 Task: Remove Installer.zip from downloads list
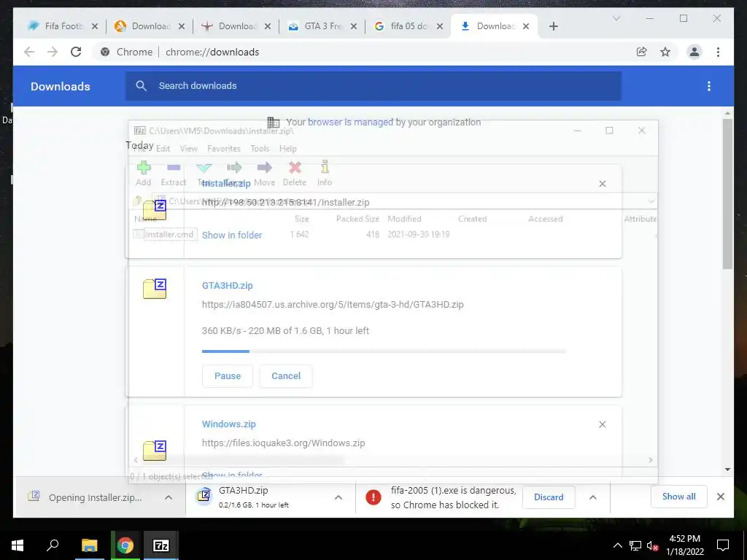[602, 184]
